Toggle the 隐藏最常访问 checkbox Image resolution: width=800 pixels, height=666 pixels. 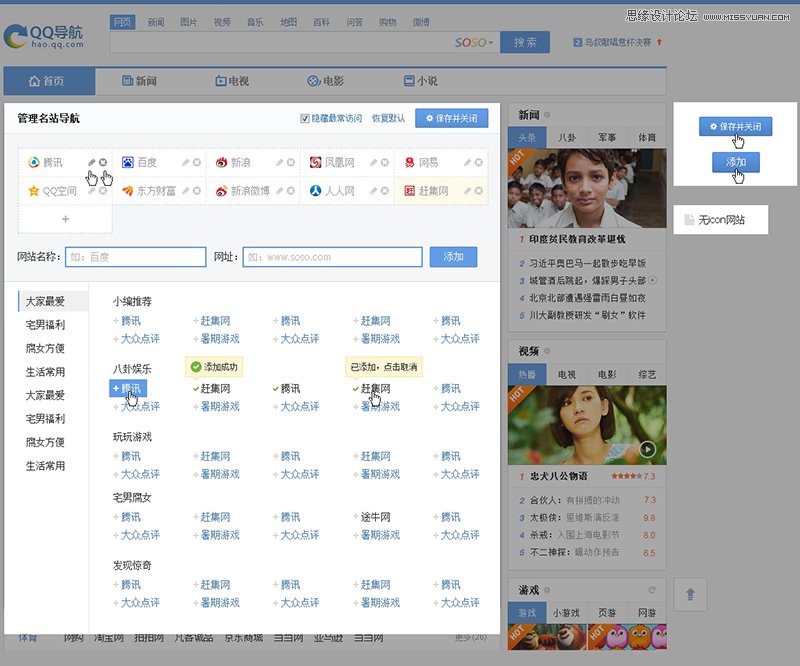coord(305,118)
